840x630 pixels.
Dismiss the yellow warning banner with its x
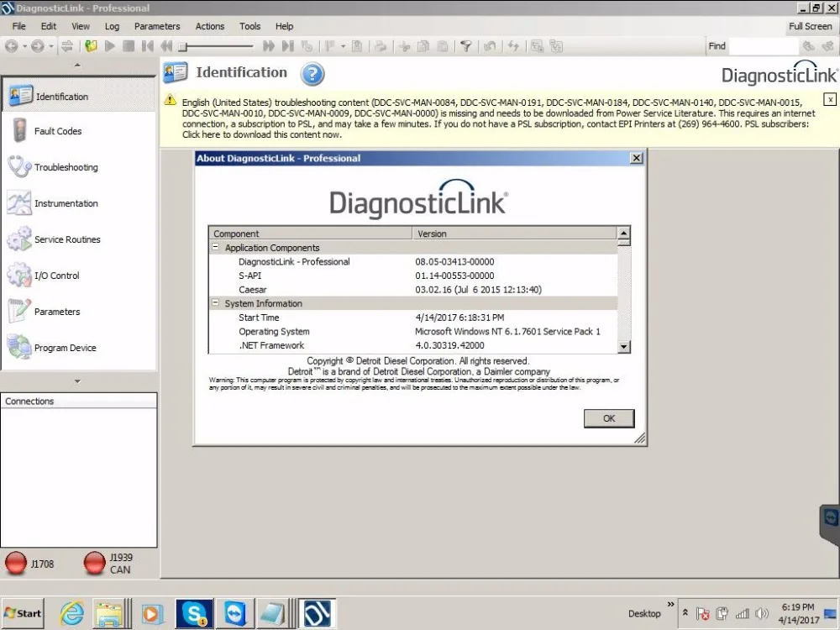829,99
